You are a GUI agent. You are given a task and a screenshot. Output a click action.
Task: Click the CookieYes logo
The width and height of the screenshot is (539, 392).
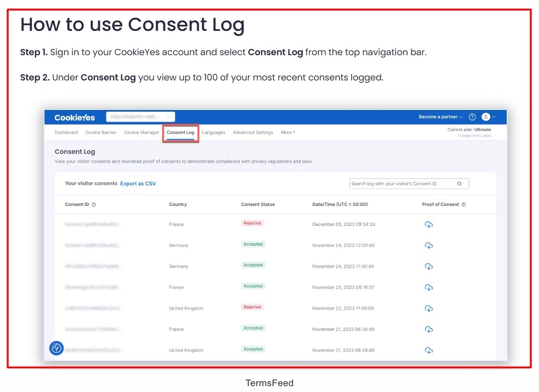[74, 117]
